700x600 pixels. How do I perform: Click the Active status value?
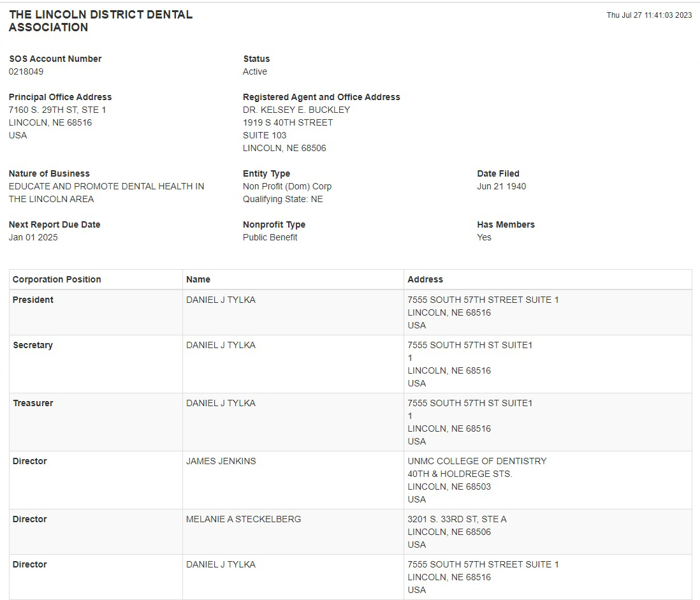(x=255, y=71)
